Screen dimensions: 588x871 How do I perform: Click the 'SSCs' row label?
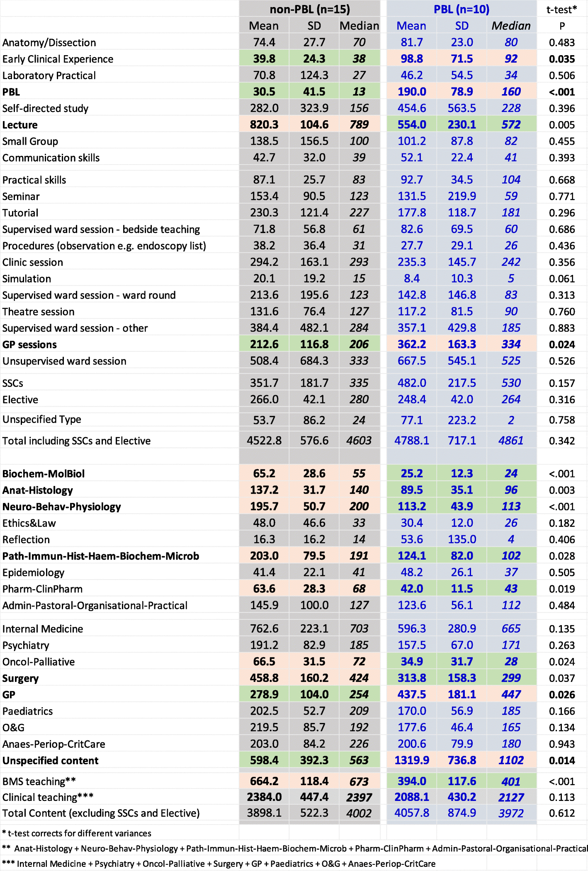coord(12,383)
